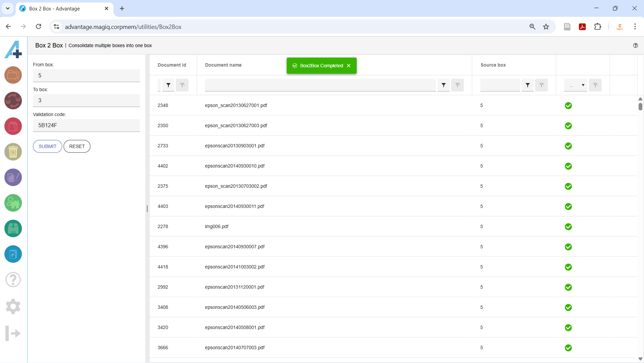Open a new browser tab
644x363 pixels.
point(122,9)
